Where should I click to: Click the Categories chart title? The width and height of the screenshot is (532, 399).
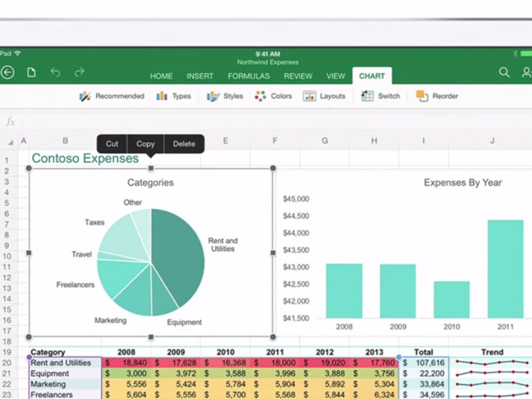151,182
